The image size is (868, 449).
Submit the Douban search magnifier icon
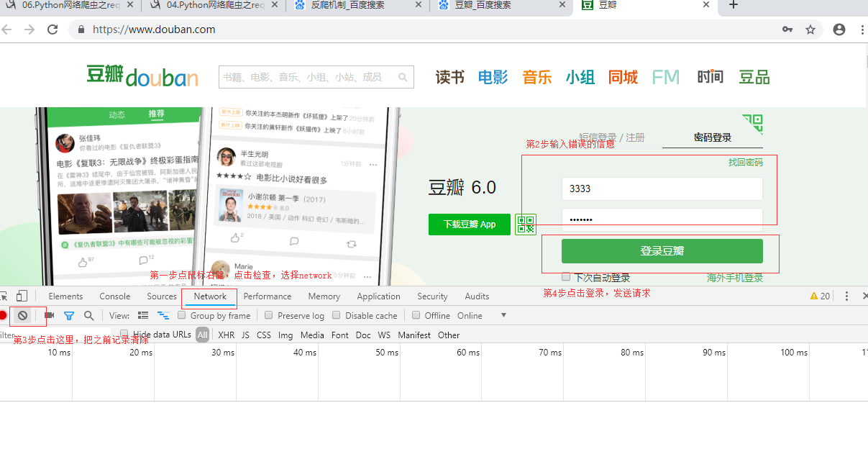(x=403, y=76)
